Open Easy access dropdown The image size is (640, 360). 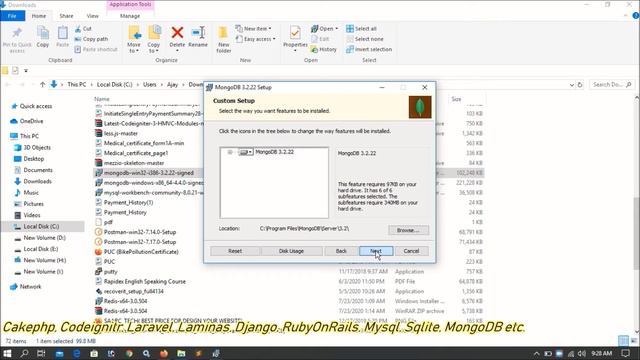[x=256, y=39]
